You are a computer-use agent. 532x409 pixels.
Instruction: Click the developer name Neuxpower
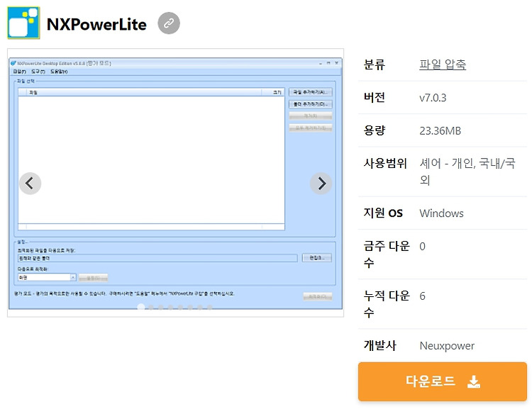(x=447, y=346)
